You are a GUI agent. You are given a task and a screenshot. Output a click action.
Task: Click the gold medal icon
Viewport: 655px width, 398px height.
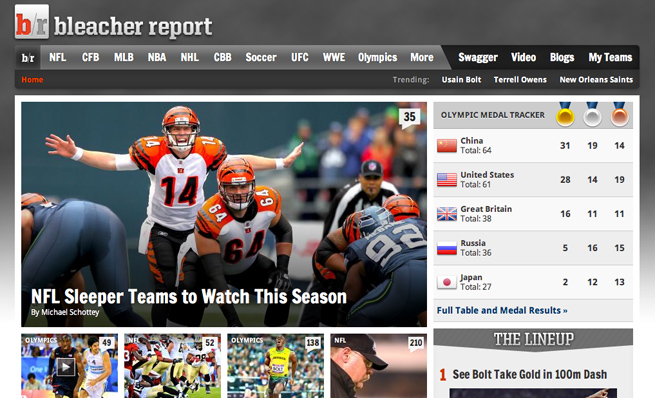click(x=565, y=114)
